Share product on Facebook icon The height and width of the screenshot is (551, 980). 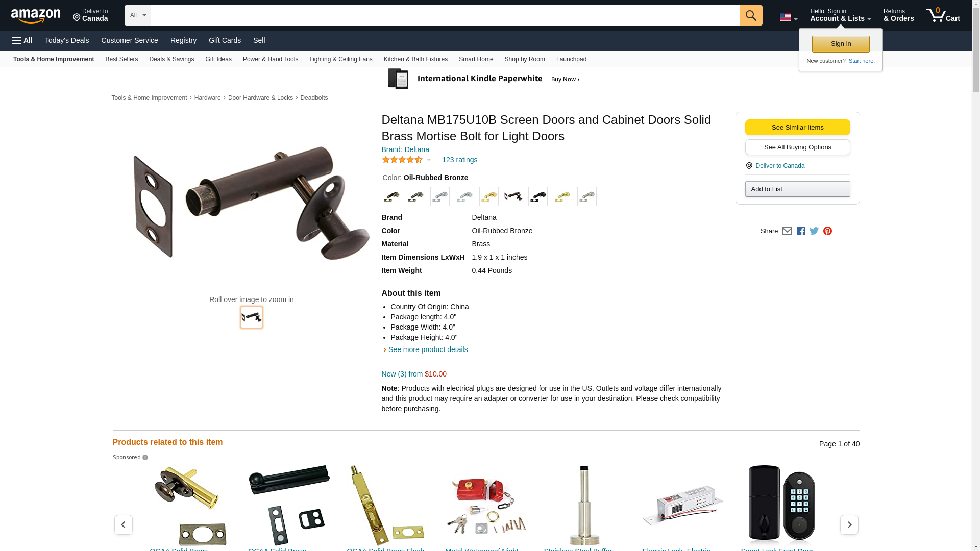801,231
